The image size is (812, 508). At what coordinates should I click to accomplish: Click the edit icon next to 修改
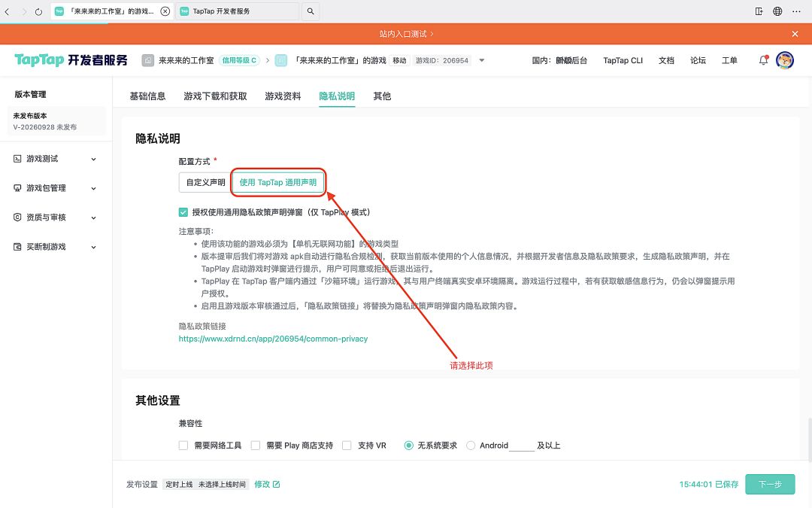(x=277, y=484)
